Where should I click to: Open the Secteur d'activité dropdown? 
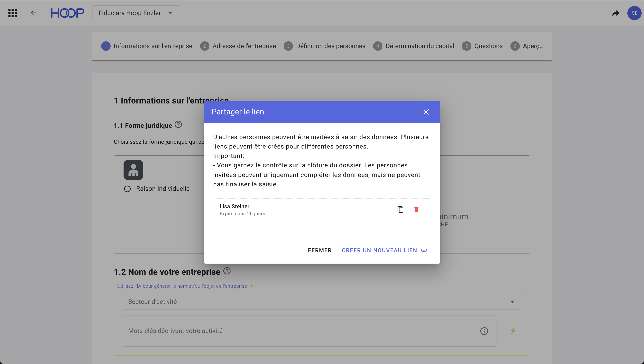click(322, 302)
